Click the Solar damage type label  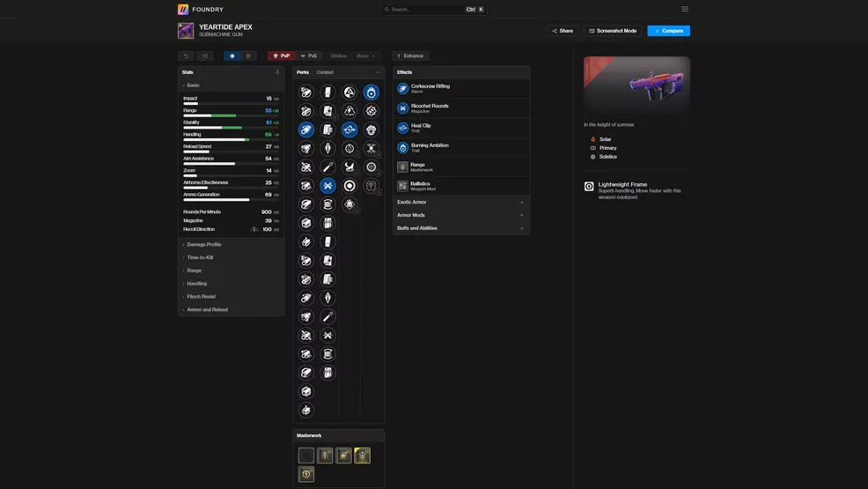[x=605, y=139]
